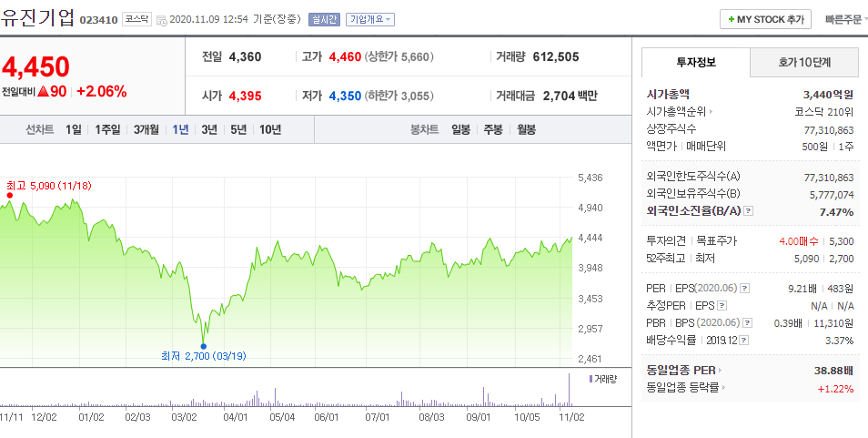
Task: Select the 1년 line chart period
Action: (x=180, y=130)
